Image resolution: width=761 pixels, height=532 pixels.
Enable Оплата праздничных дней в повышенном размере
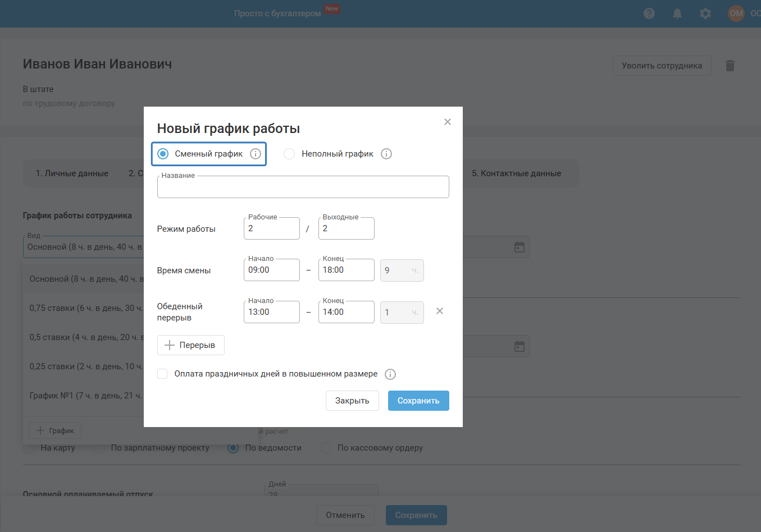(162, 374)
